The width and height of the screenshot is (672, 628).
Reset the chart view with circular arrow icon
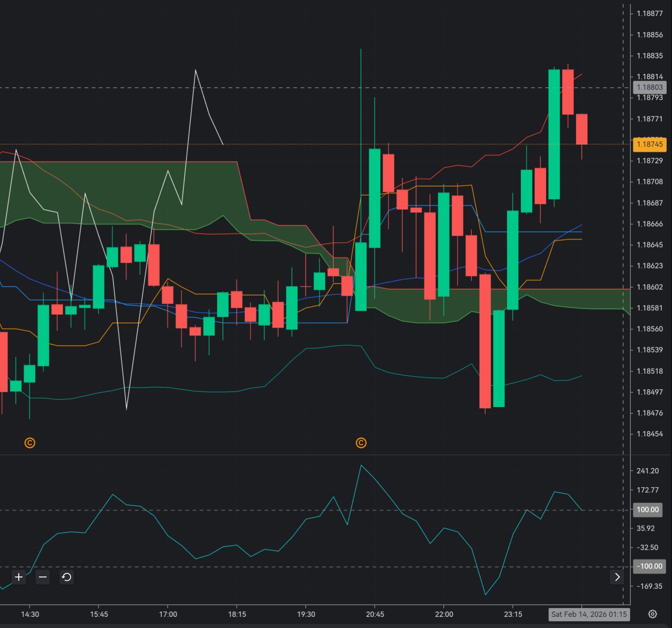click(x=67, y=577)
